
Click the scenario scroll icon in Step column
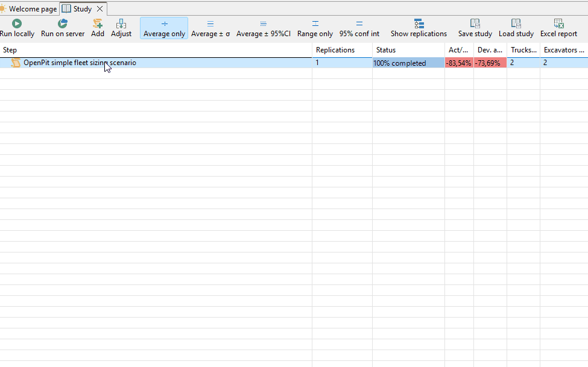tap(16, 63)
